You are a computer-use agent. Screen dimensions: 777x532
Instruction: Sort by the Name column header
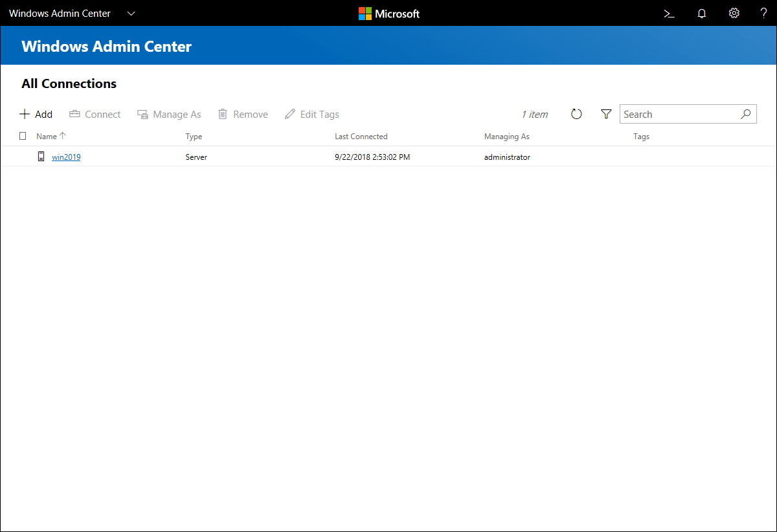click(x=47, y=137)
